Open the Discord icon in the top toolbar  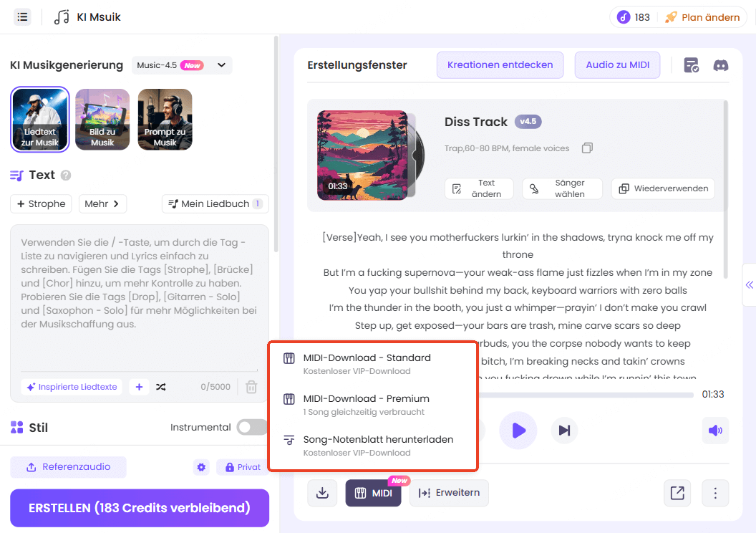721,65
